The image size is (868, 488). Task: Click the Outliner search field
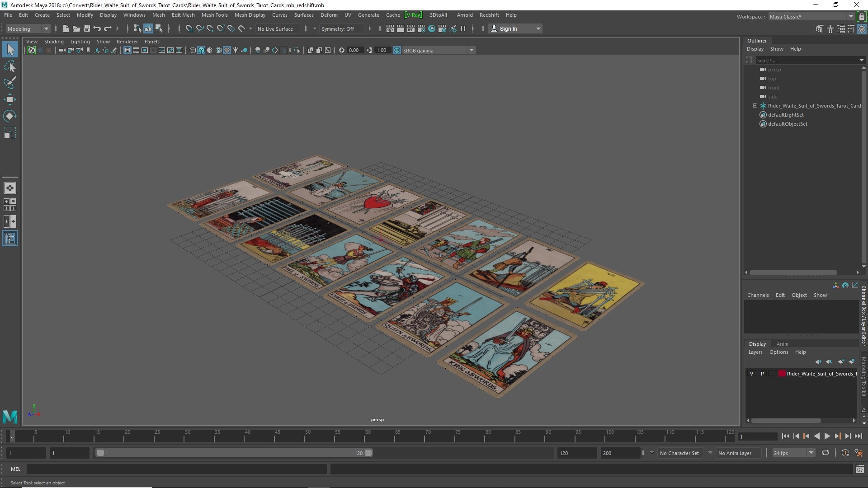[x=807, y=60]
